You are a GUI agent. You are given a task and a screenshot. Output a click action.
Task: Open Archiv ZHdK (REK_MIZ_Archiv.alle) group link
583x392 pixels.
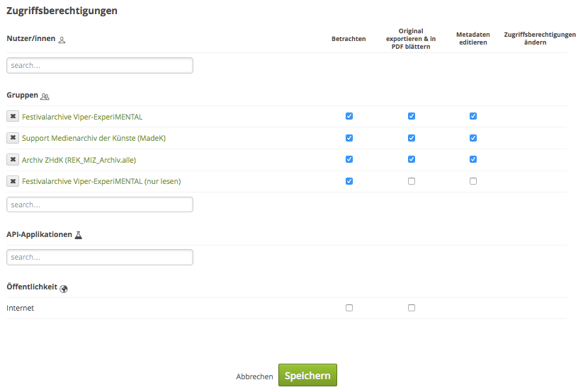[79, 160]
